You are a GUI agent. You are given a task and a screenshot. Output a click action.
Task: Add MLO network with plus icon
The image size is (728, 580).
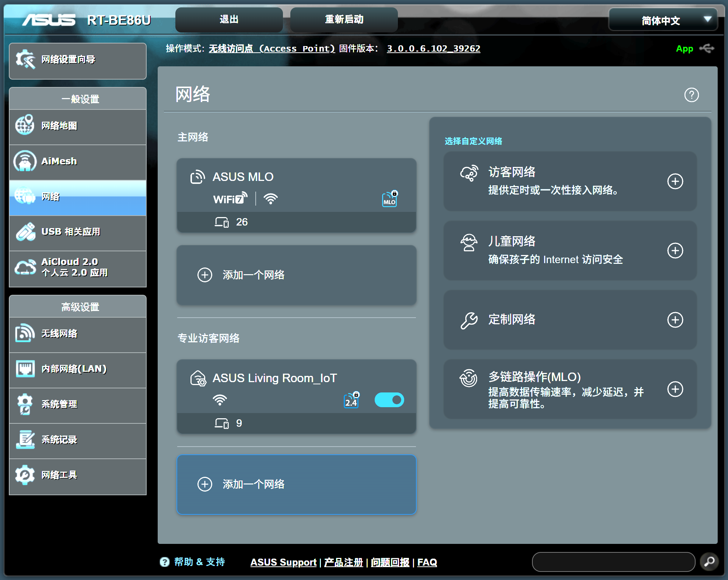click(675, 389)
